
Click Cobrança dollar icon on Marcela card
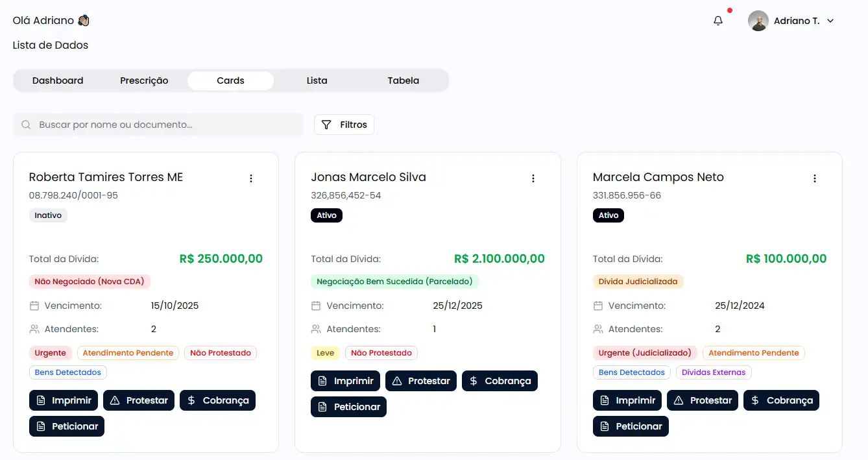tap(755, 400)
